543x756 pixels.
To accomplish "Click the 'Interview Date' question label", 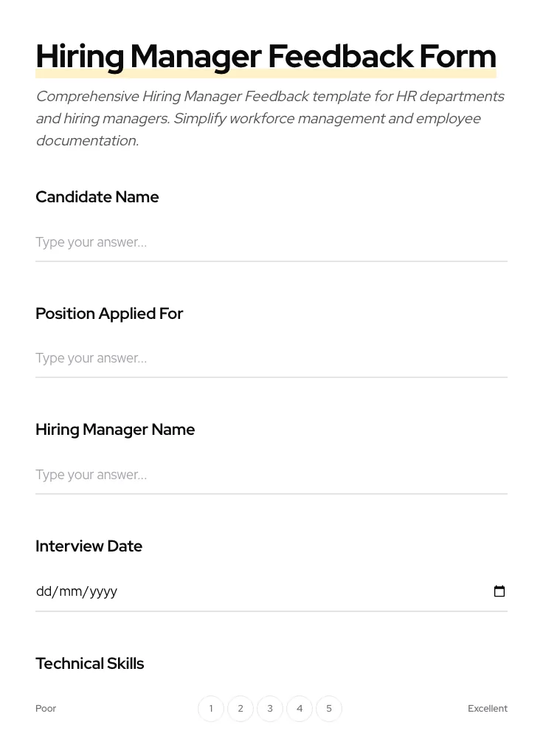I will [89, 546].
